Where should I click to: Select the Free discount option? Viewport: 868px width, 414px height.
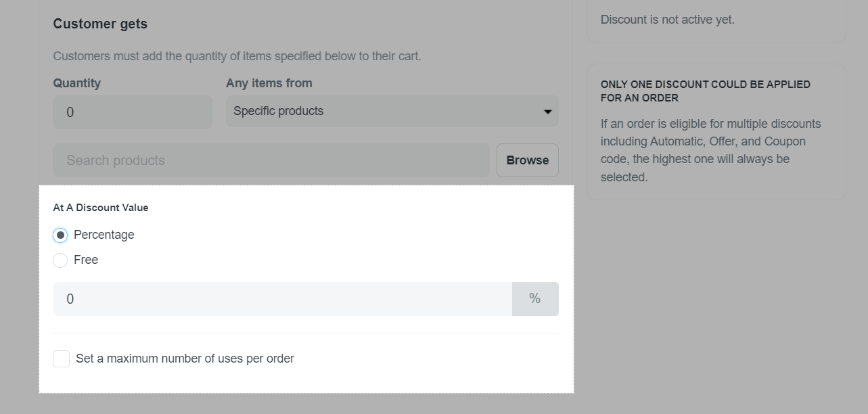click(x=60, y=260)
